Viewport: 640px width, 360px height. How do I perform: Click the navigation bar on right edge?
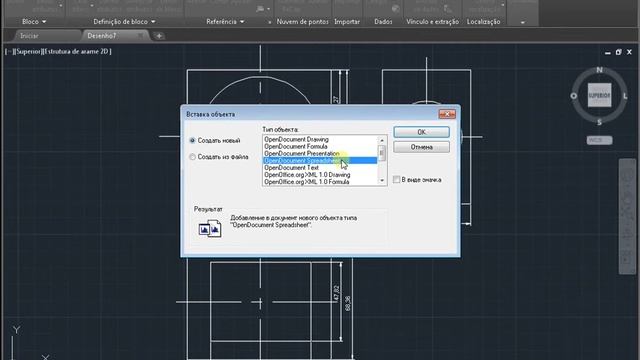point(627,216)
